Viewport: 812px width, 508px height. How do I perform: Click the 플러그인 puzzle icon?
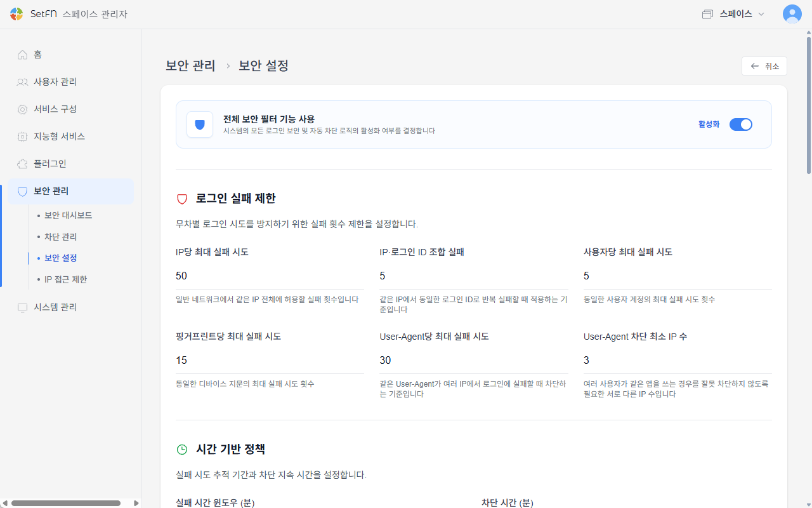[x=23, y=164]
